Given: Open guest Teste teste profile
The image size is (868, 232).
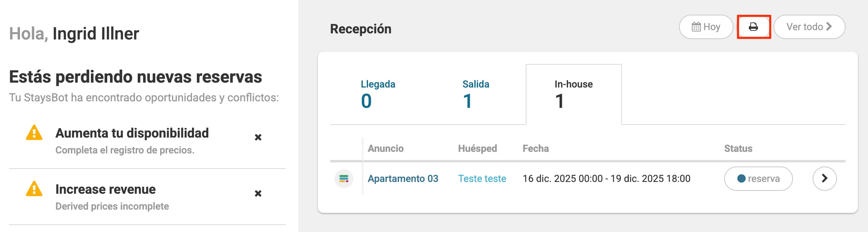Looking at the screenshot, I should pyautogui.click(x=482, y=179).
